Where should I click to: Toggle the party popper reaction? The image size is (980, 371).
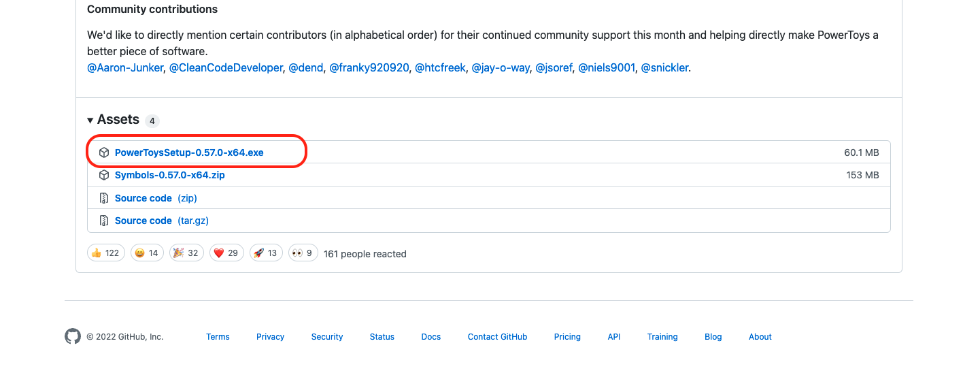coord(186,253)
